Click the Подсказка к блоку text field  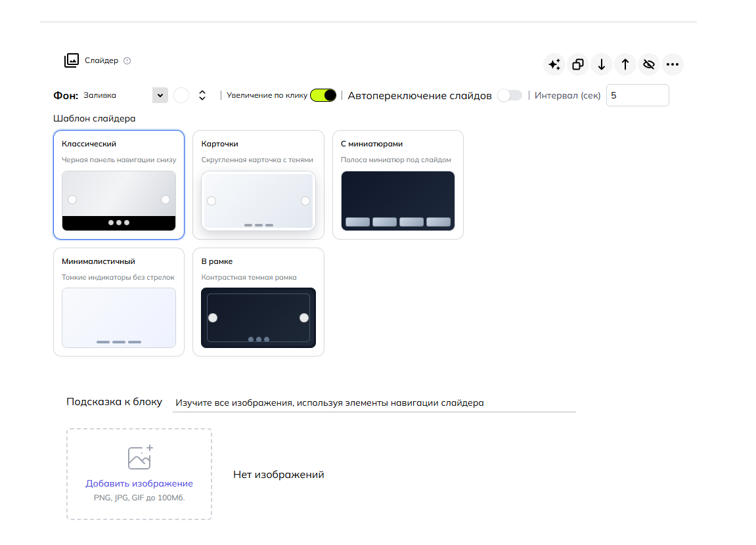374,403
